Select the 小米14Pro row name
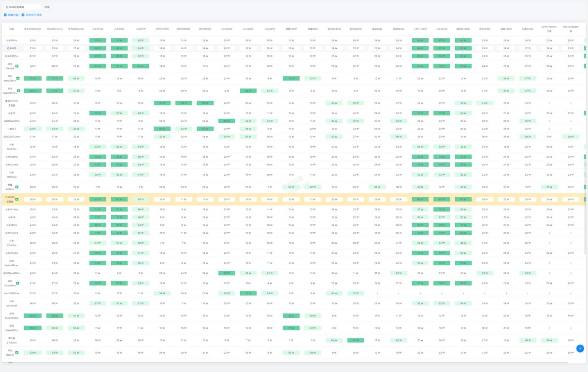The image size is (588, 372). (11, 225)
